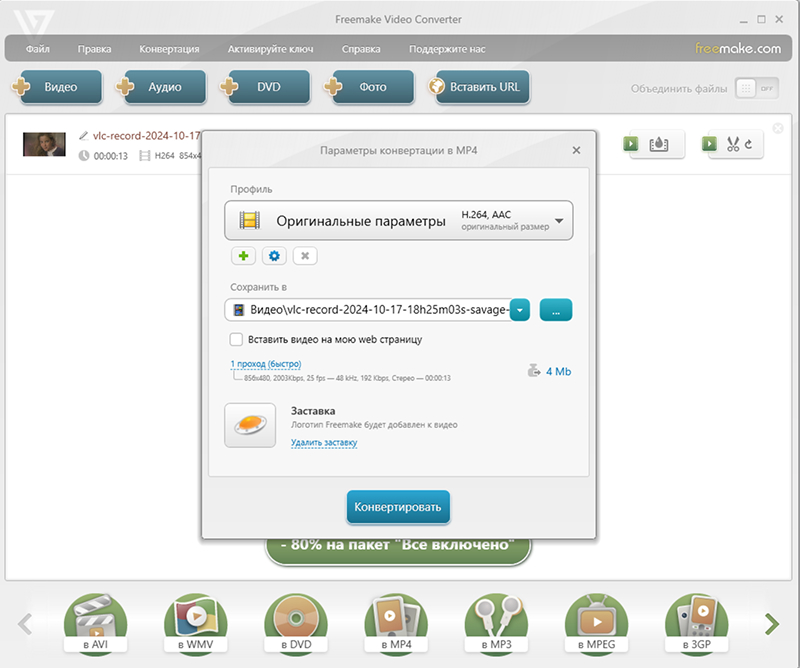800x668 pixels.
Task: Close the MP4 conversion parameters dialog
Action: point(576,150)
